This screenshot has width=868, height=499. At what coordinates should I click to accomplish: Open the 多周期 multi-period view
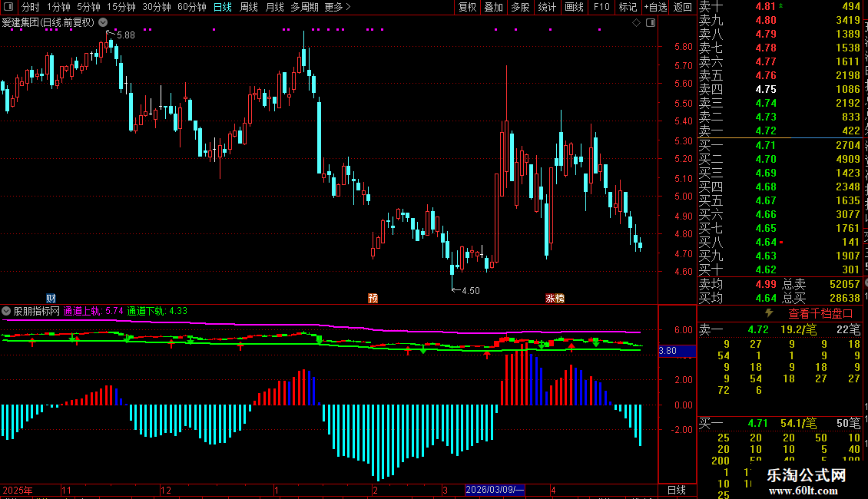click(x=304, y=7)
